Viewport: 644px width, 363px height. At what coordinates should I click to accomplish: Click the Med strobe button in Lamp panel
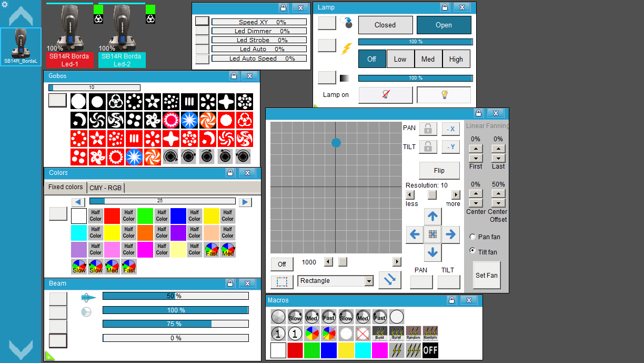[x=428, y=59]
